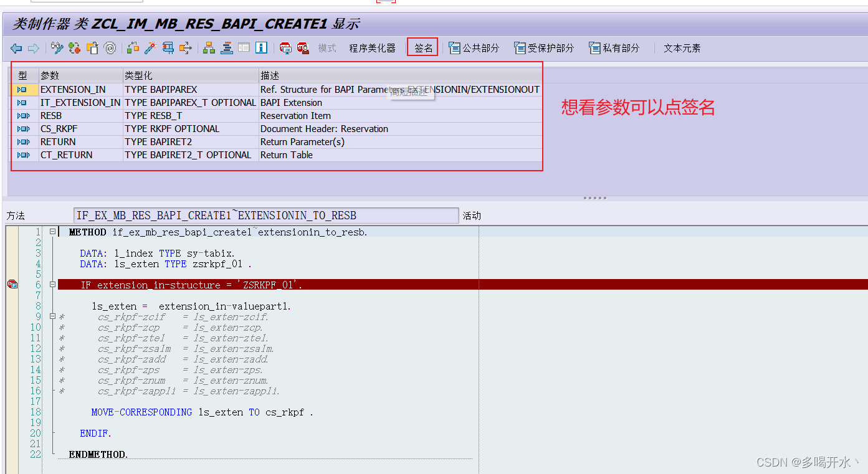
Task: Show the class hierarchy icon
Action: coord(208,48)
